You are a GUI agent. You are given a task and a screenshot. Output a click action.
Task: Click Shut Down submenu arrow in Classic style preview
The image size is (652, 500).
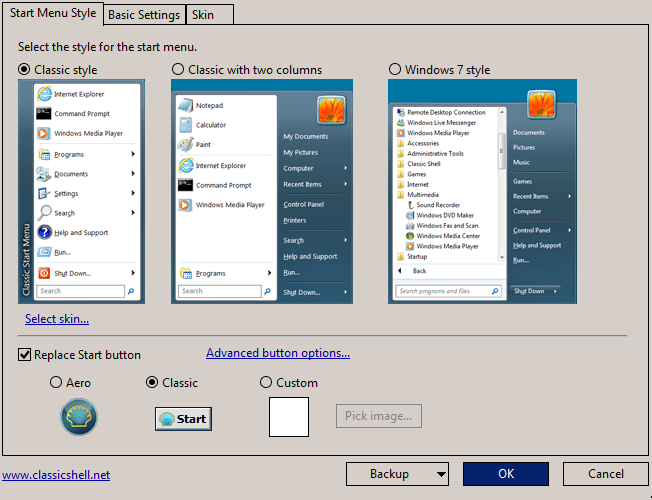[x=133, y=273]
